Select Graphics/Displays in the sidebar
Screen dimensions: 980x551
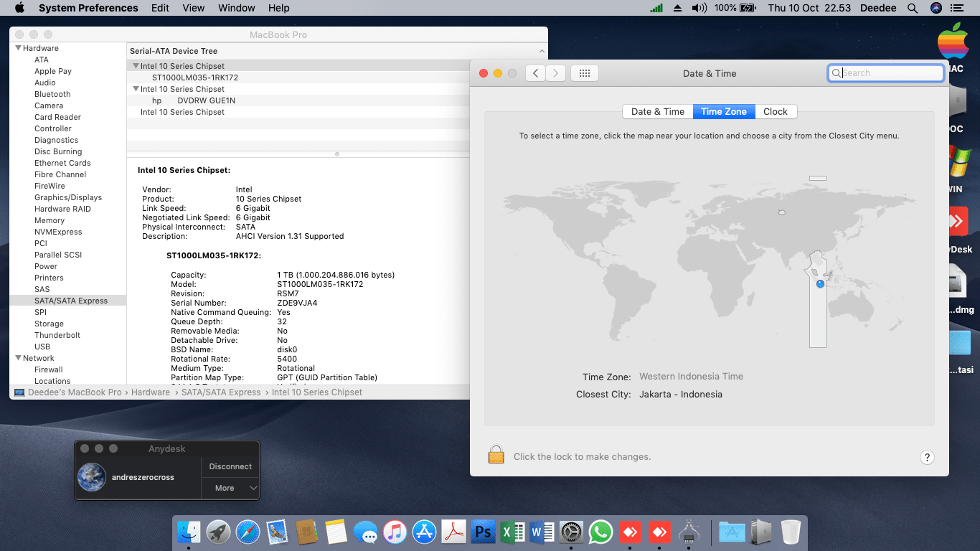click(x=68, y=197)
